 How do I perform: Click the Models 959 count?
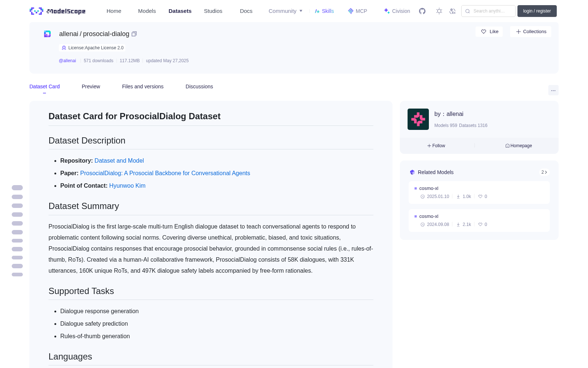click(446, 125)
